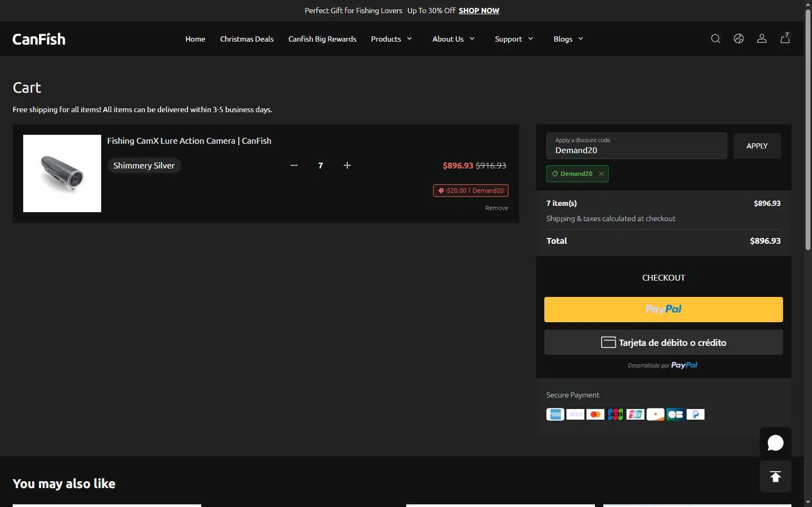This screenshot has width=812, height=507.
Task: Open the search icon in header
Action: point(715,38)
